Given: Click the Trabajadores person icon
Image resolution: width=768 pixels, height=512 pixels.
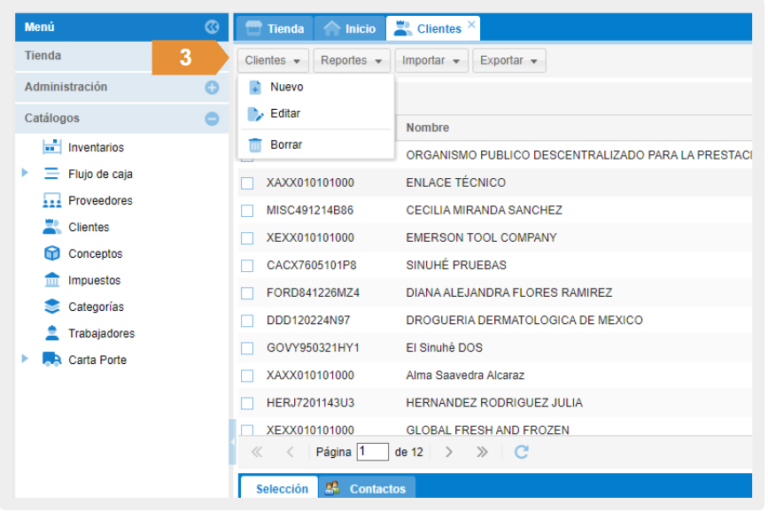Looking at the screenshot, I should click(x=52, y=333).
